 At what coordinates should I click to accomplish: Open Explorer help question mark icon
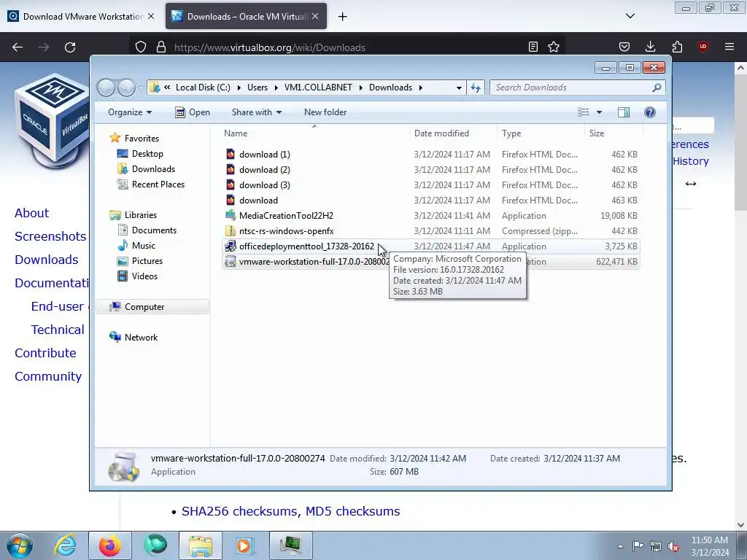[x=650, y=112]
